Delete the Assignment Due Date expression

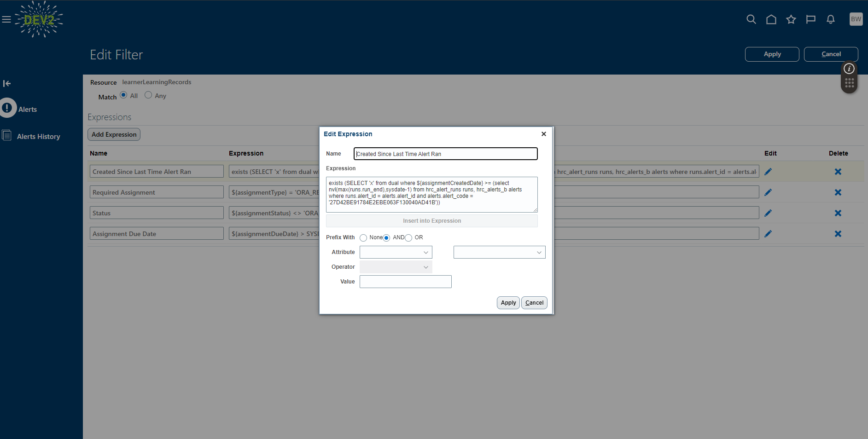point(838,234)
